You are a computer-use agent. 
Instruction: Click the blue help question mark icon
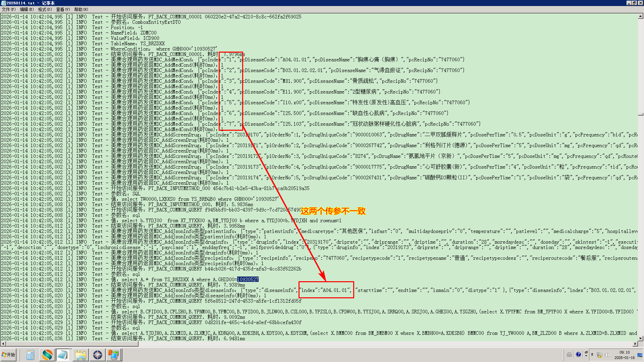(578, 354)
